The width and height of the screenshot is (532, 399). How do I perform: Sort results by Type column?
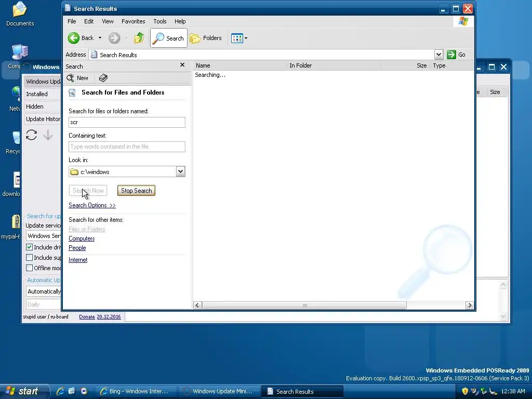coord(451,65)
